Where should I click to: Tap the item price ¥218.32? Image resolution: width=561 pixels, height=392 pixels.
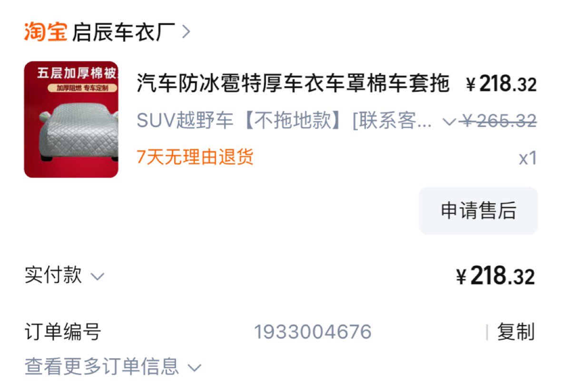501,84
